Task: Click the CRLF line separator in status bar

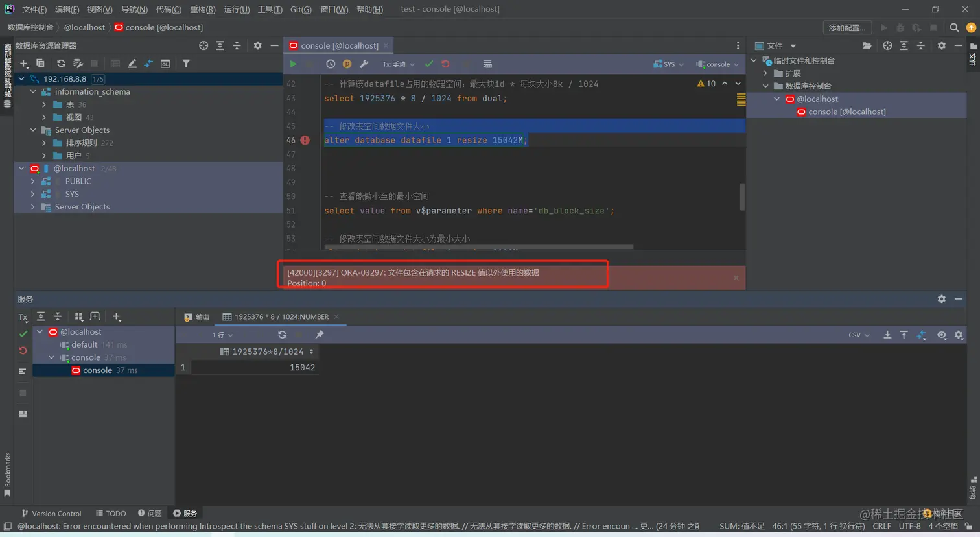Action: tap(881, 526)
